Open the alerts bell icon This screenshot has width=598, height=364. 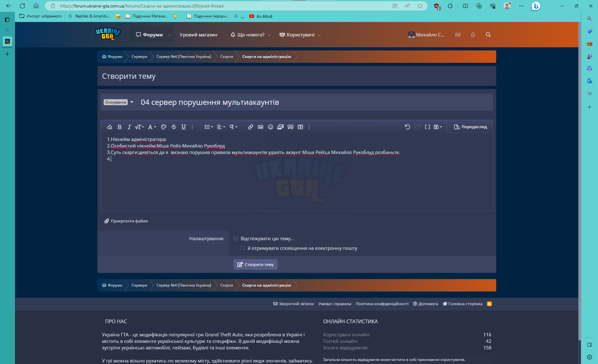coord(473,35)
